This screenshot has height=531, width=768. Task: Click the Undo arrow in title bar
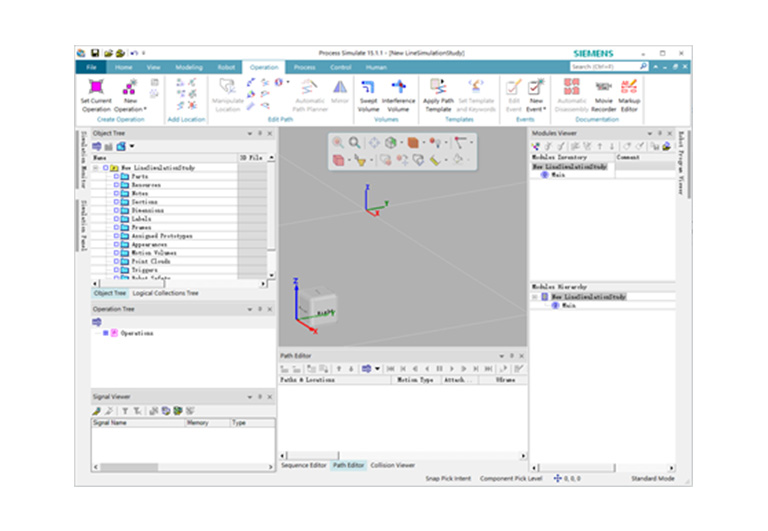(134, 53)
